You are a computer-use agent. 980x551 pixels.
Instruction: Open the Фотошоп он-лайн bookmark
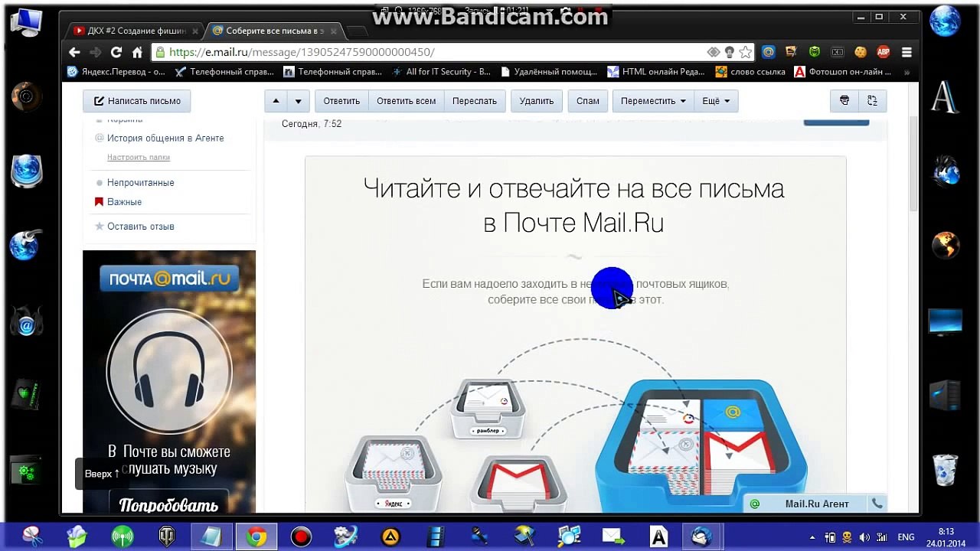click(843, 72)
